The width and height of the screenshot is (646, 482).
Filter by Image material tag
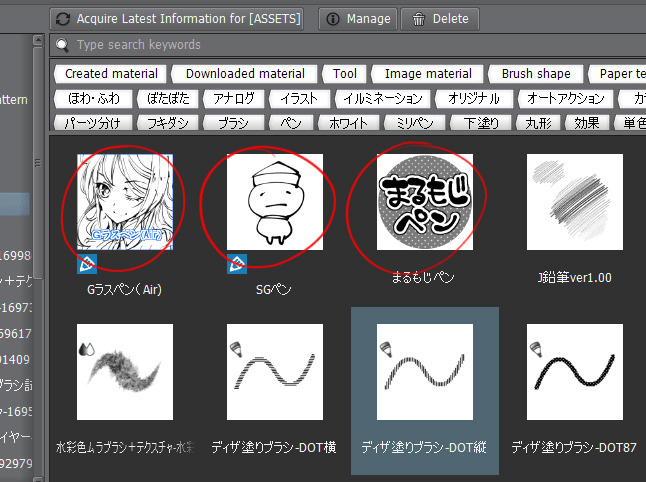coord(428,74)
